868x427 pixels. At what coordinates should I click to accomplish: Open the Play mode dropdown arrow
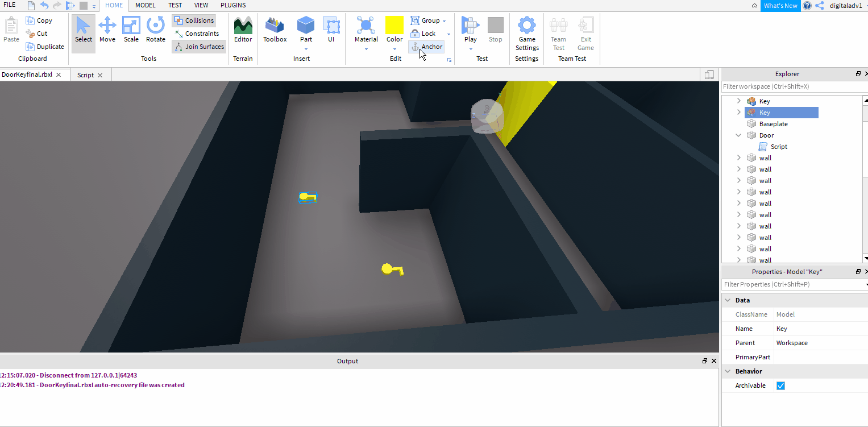tap(470, 49)
